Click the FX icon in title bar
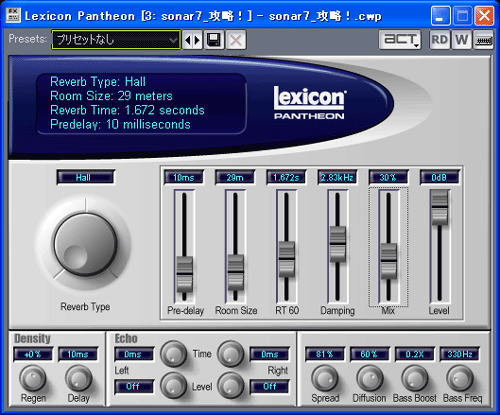Image resolution: width=500 pixels, height=415 pixels. (x=13, y=15)
